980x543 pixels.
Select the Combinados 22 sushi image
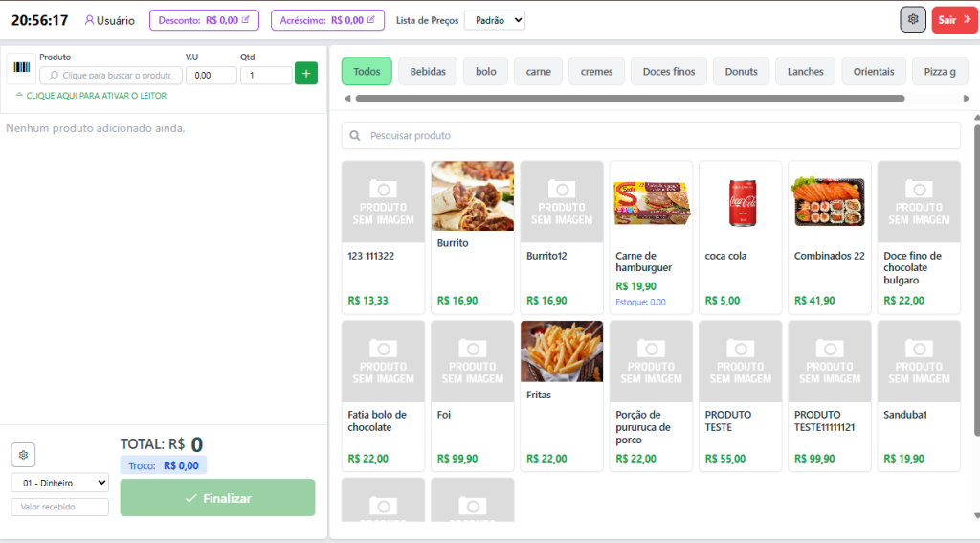coord(830,201)
